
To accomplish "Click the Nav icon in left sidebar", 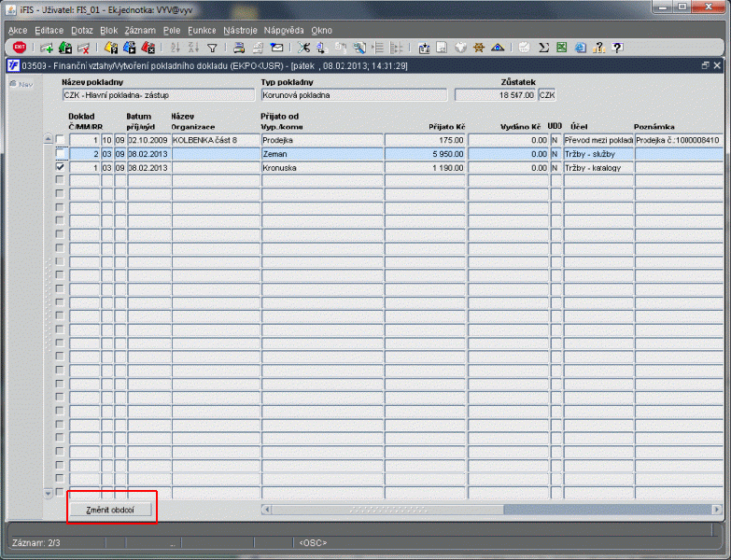I will (21, 84).
